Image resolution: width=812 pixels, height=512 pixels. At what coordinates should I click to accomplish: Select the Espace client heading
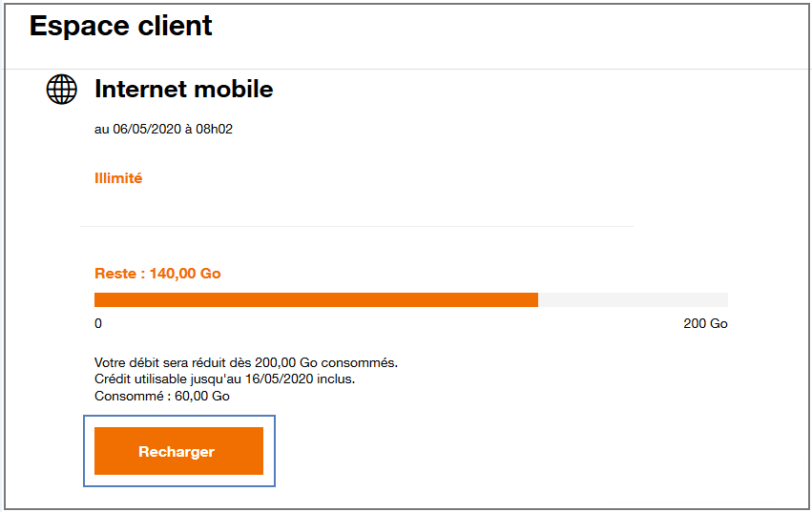(x=120, y=26)
